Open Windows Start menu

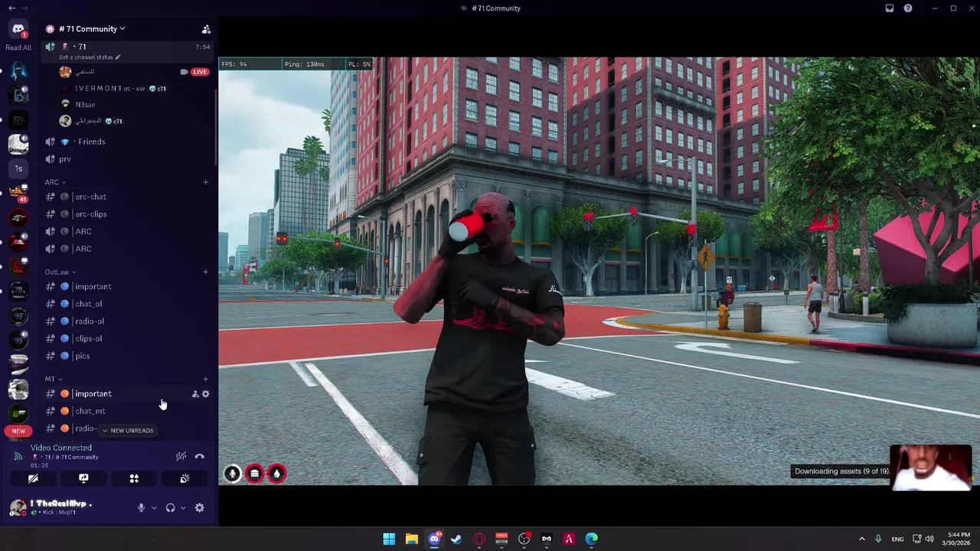(x=389, y=539)
